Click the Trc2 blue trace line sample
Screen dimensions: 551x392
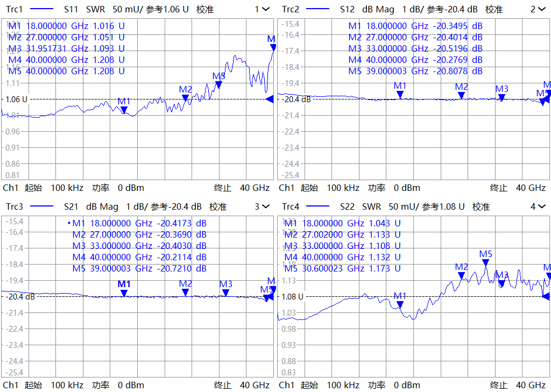click(x=318, y=9)
